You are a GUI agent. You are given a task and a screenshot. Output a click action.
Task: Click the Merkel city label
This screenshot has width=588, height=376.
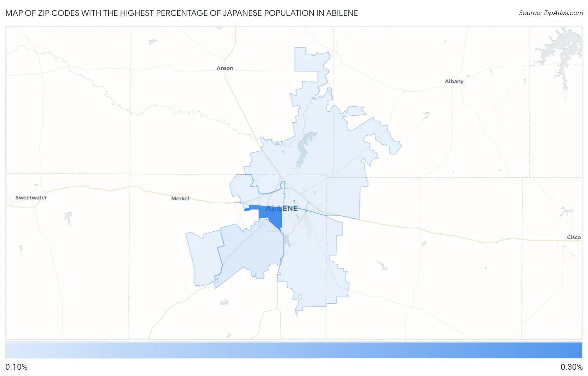click(x=180, y=198)
